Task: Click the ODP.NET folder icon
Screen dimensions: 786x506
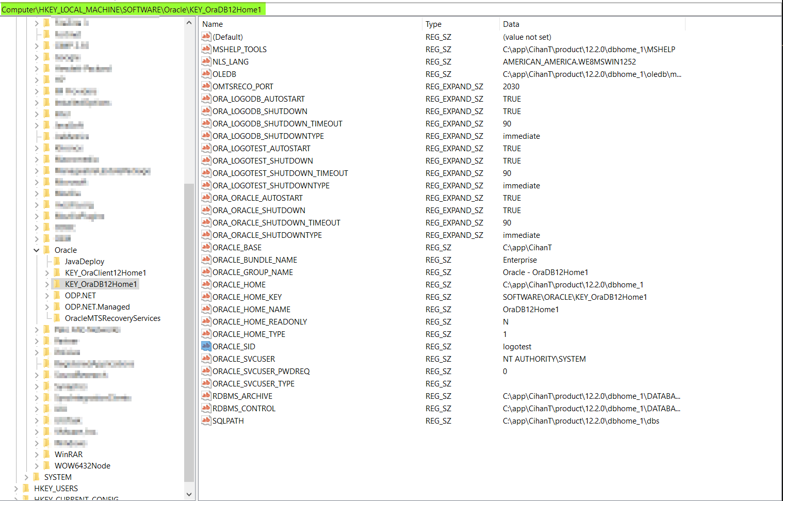Action: click(57, 295)
